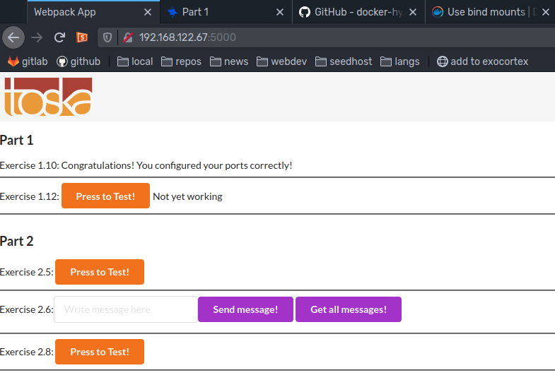Click the orange S extension icon

tap(82, 37)
